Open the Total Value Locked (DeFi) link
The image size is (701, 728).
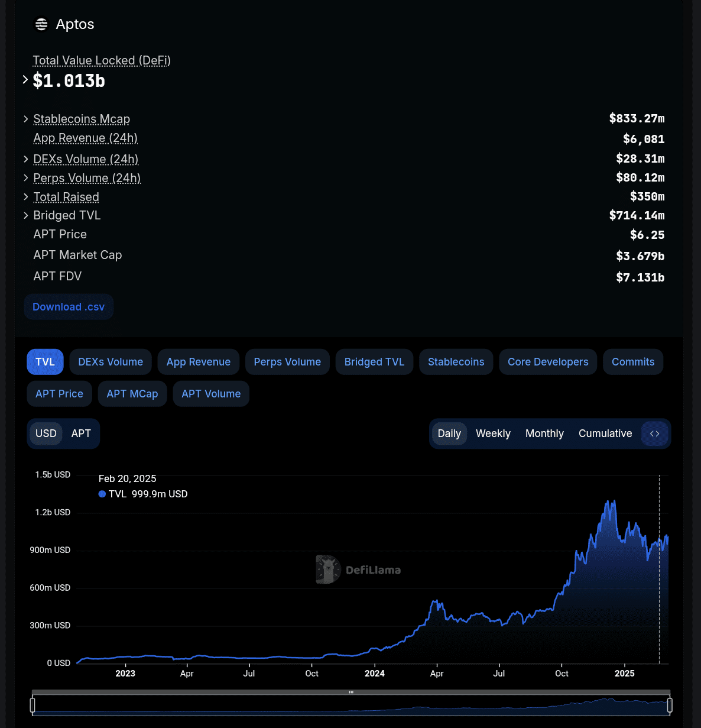click(102, 60)
